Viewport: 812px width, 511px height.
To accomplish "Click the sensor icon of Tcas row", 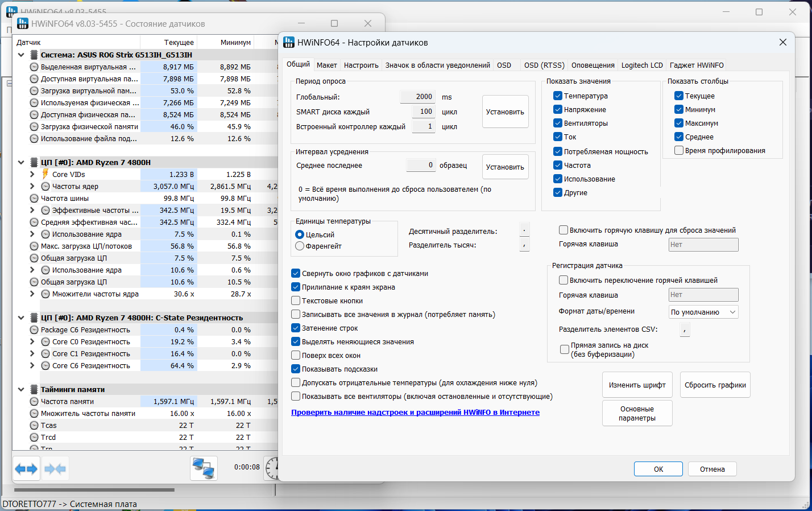I will (x=34, y=426).
